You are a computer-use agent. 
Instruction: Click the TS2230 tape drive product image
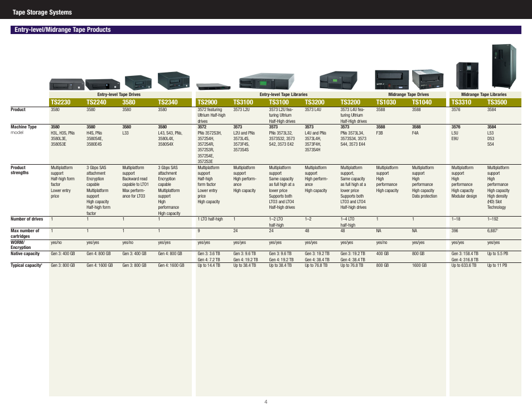66,84
